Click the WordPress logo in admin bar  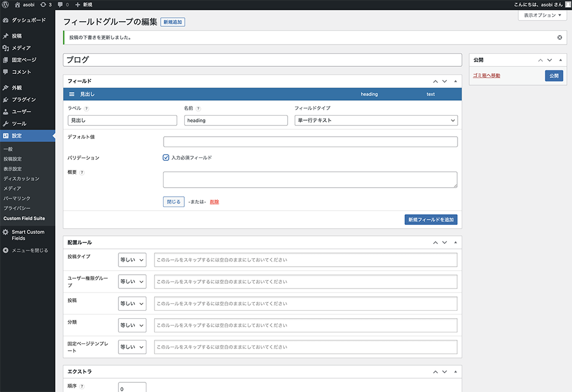click(6, 5)
